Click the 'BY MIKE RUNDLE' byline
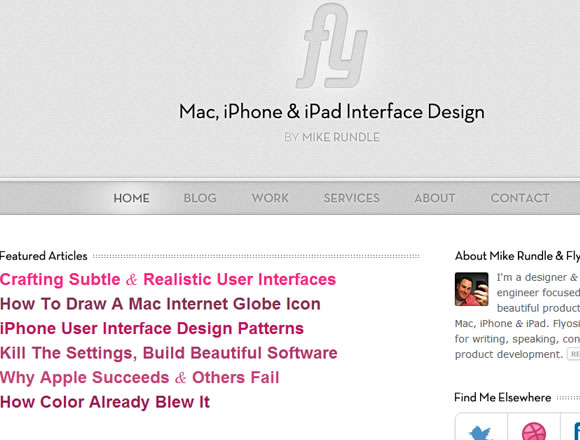580x440 pixels. [x=332, y=138]
